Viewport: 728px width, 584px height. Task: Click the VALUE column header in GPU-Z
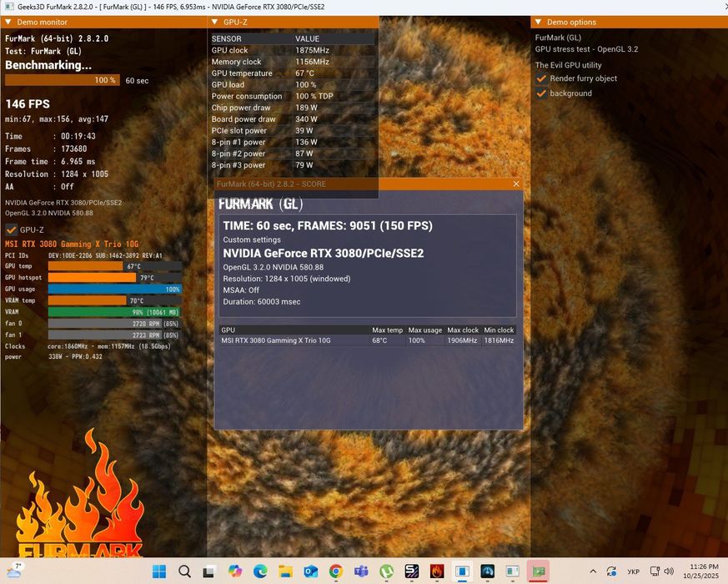(x=308, y=38)
